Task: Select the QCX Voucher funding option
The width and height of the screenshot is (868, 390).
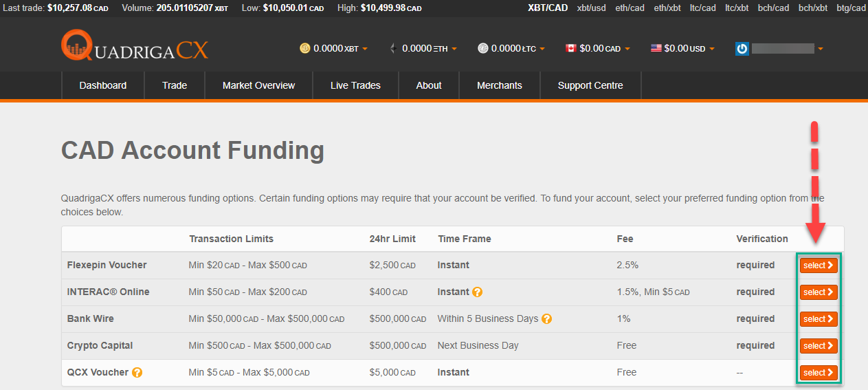Action: point(819,373)
